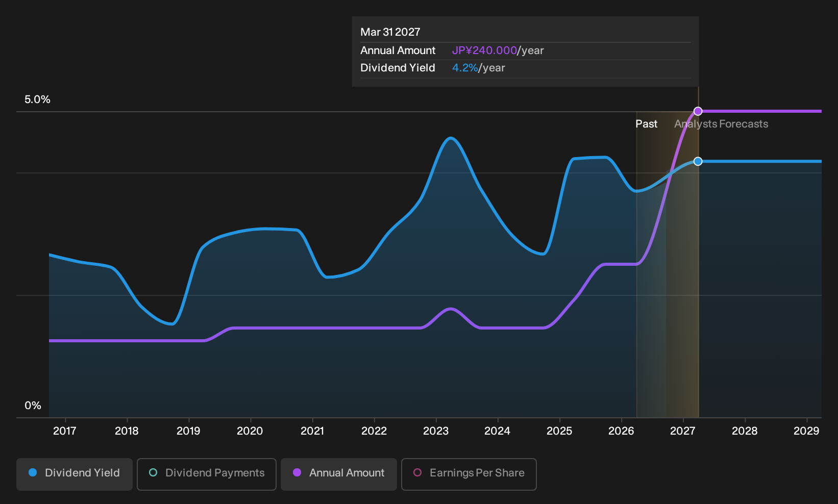Click the 2029 year axis label
The height and width of the screenshot is (504, 838).
pyautogui.click(x=806, y=431)
